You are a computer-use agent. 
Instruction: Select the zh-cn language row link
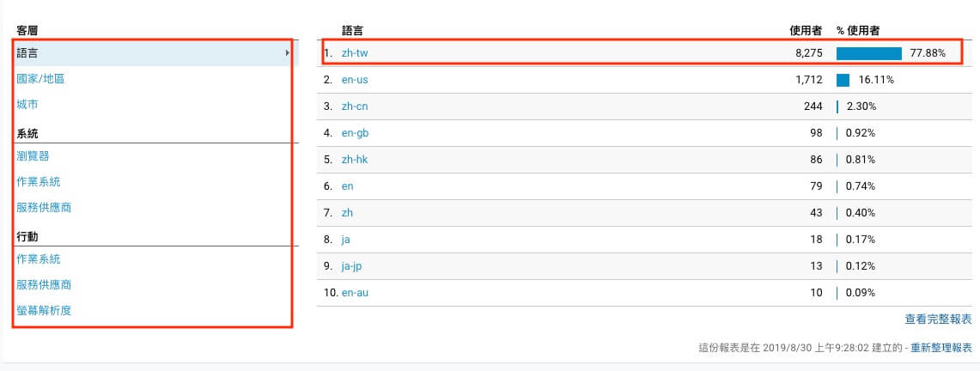point(355,106)
